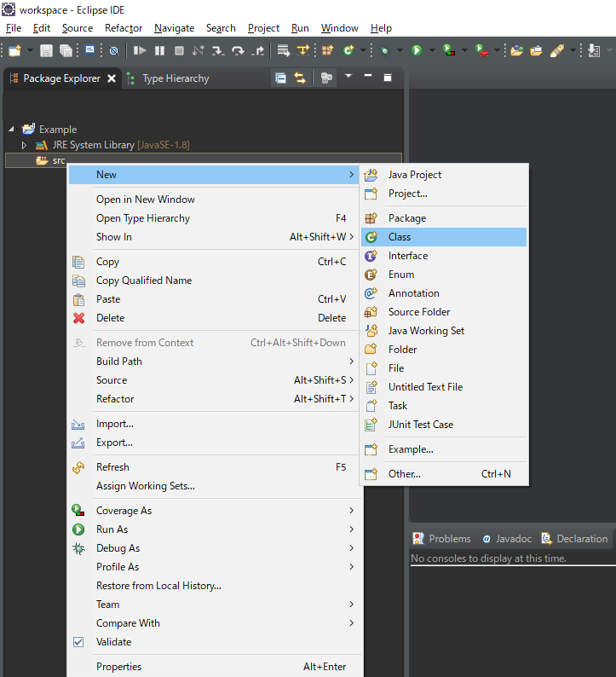
Task: Toggle Use Step Filters icon
Action: 303,50
